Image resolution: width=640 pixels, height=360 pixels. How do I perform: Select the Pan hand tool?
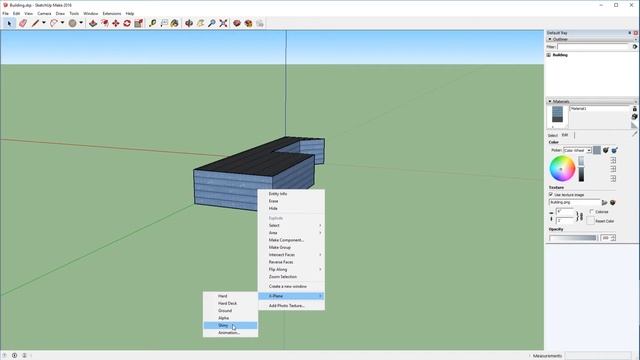point(200,23)
